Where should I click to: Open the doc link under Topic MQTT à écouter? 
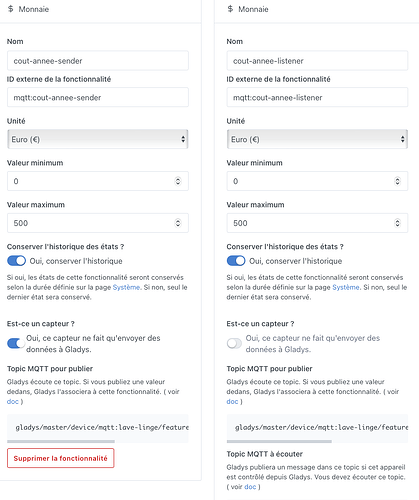tap(250, 487)
